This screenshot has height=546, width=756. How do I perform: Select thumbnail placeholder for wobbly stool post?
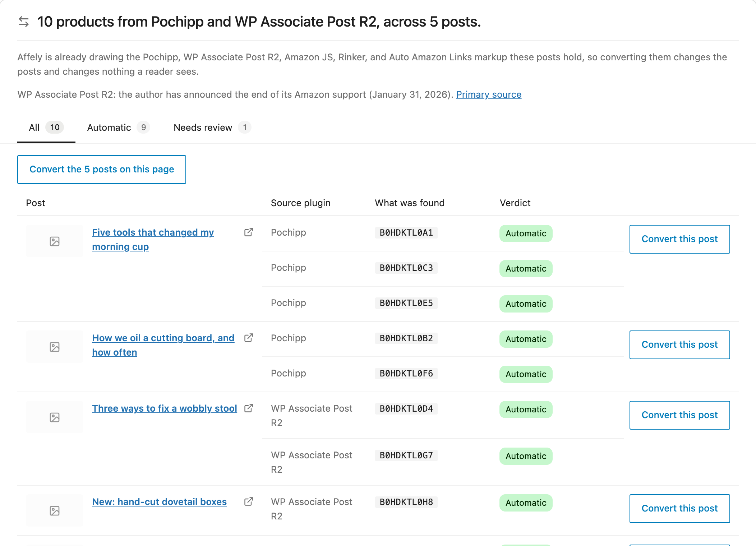pyautogui.click(x=55, y=417)
